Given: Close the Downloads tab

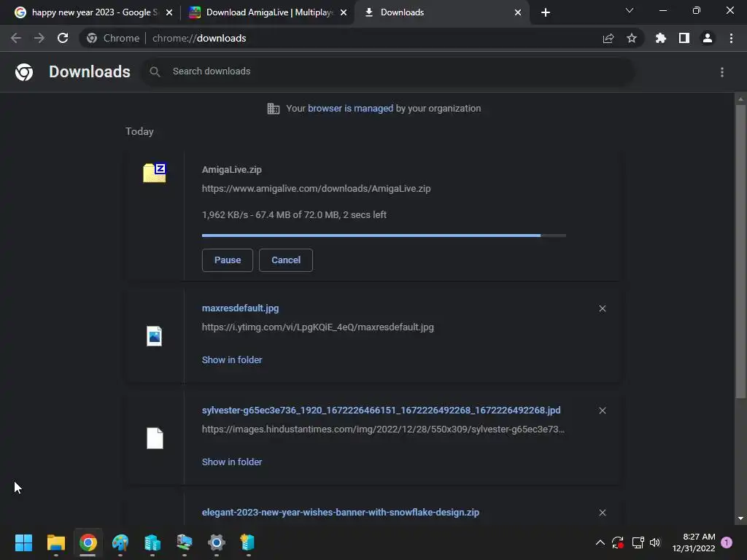Looking at the screenshot, I should [518, 13].
